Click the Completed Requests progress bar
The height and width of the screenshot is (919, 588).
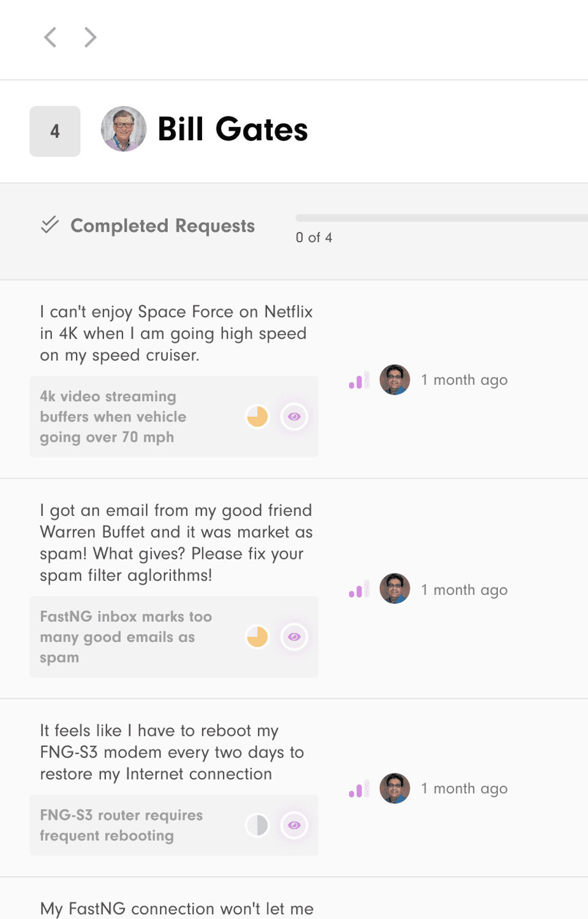(x=442, y=218)
